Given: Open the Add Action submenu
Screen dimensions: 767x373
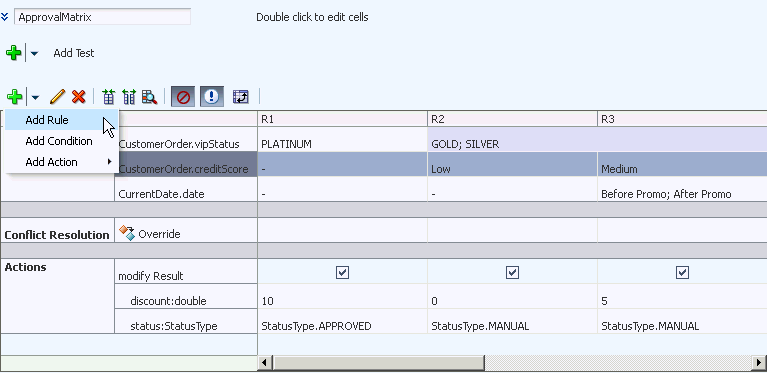Looking at the screenshot, I should (x=62, y=162).
